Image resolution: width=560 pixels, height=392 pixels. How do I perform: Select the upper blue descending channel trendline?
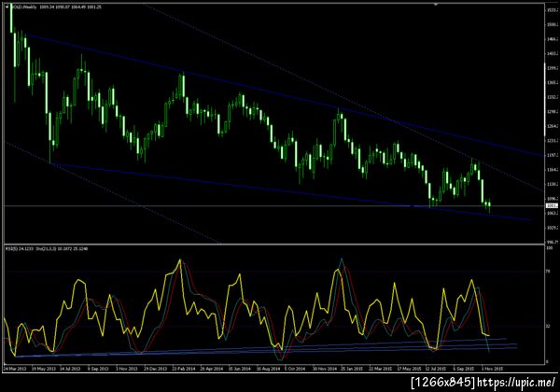click(286, 95)
